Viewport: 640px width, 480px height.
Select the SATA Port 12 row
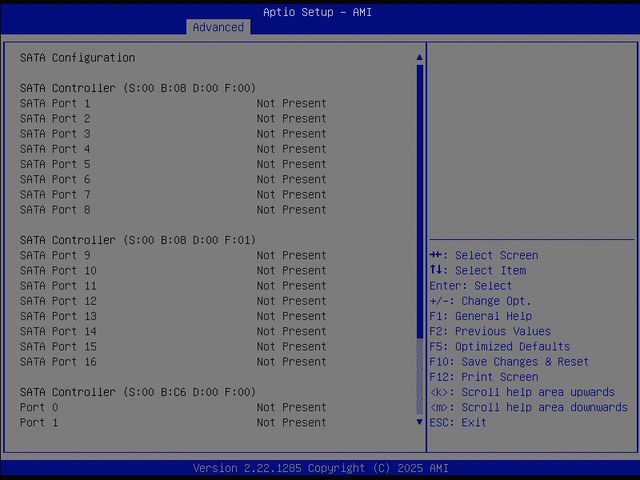173,301
